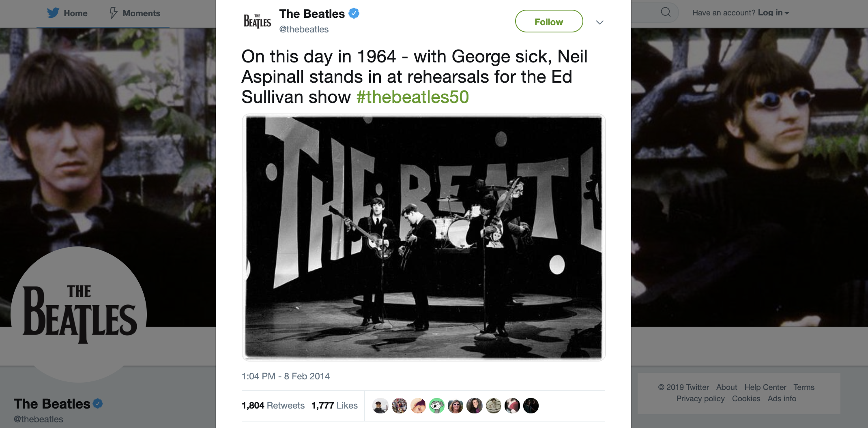
Task: View the 1,804 Retweets list
Action: pyautogui.click(x=273, y=405)
